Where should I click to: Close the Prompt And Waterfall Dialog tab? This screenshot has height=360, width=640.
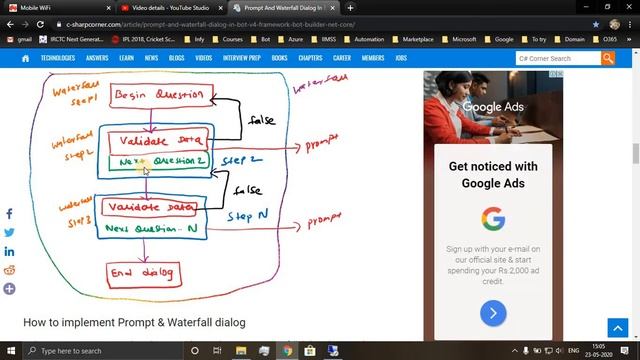tap(333, 8)
